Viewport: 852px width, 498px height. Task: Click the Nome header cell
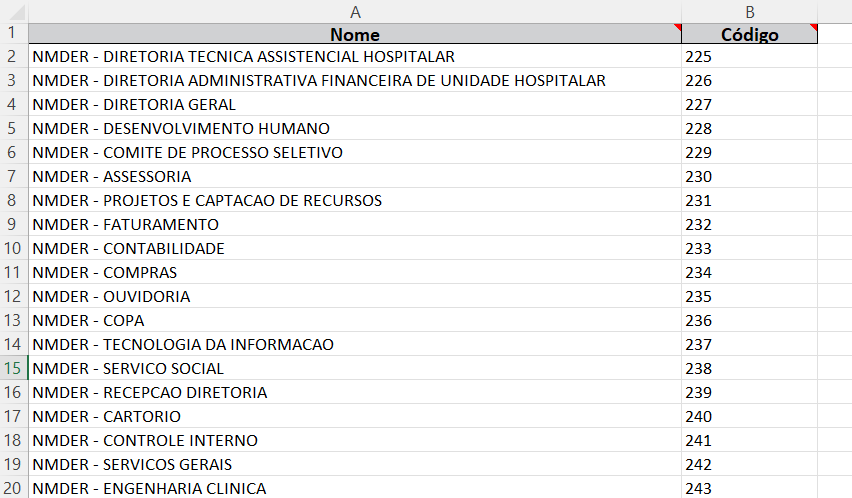(x=355, y=35)
